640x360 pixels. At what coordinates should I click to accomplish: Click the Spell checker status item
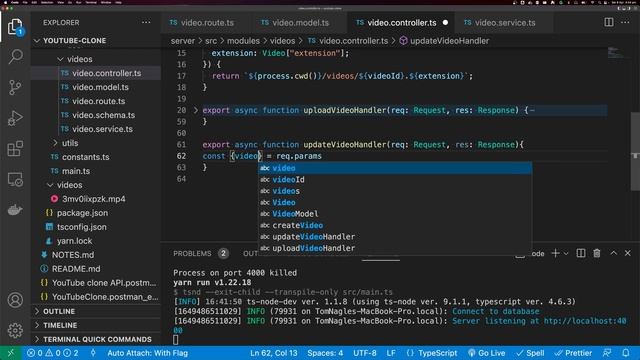pyautogui.click(x=530, y=353)
